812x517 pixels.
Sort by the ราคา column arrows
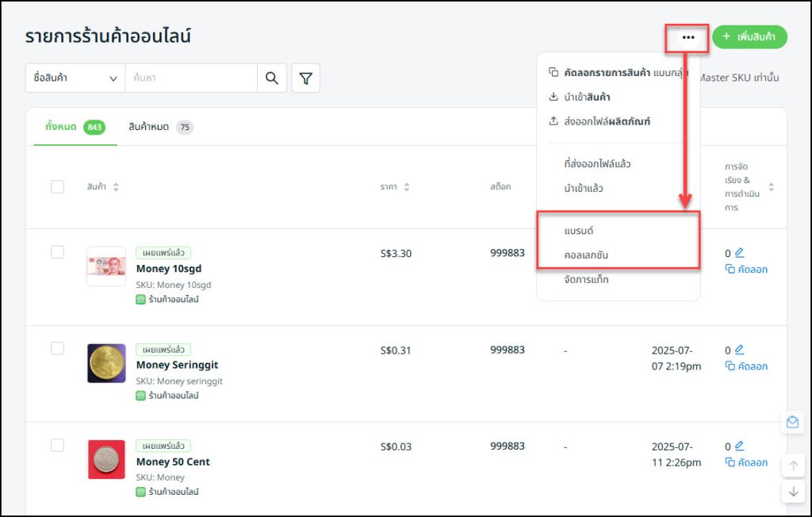[x=407, y=187]
